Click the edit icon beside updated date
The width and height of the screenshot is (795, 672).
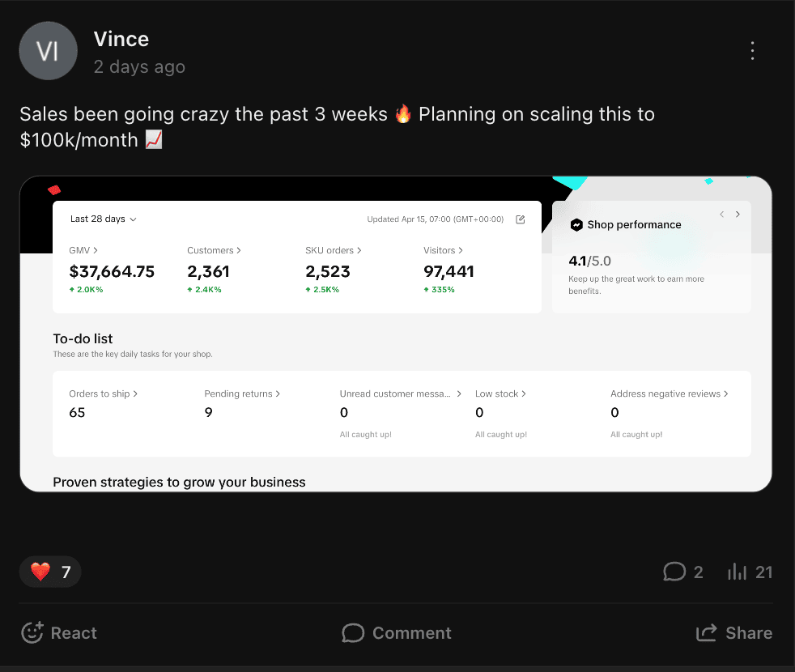(x=521, y=219)
